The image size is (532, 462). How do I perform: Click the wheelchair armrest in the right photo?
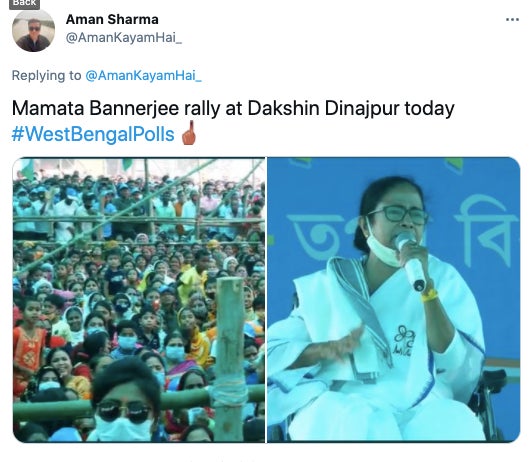pyautogui.click(x=495, y=381)
